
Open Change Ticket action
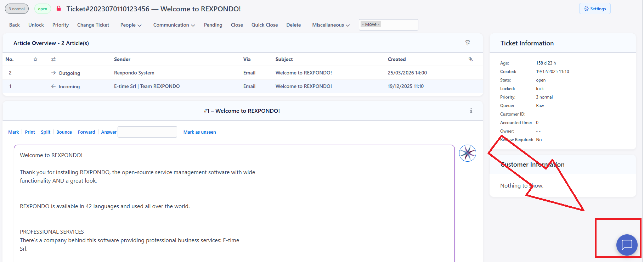click(93, 25)
